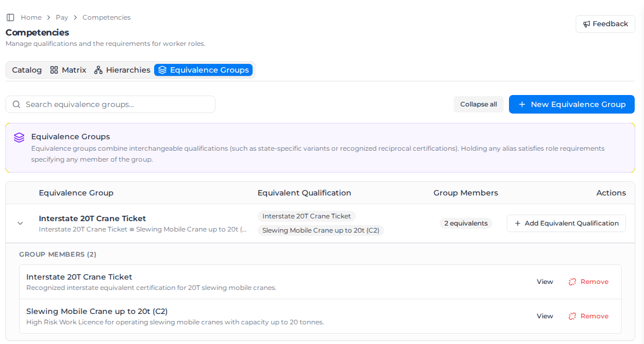
Task: Click unlink icon for Slewing Mobile Crane member
Action: [x=572, y=316]
